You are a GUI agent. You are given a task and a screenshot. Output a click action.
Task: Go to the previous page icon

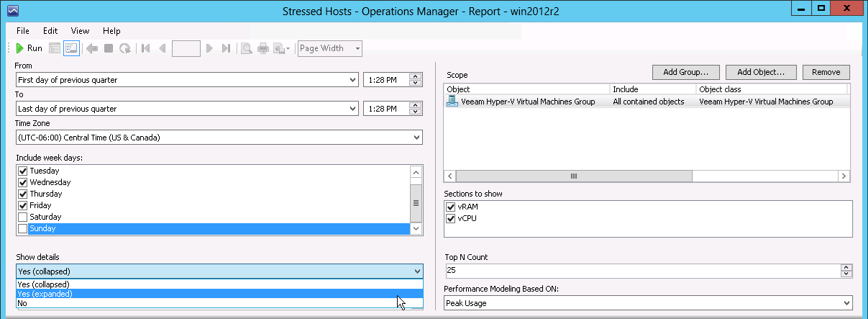(x=162, y=48)
